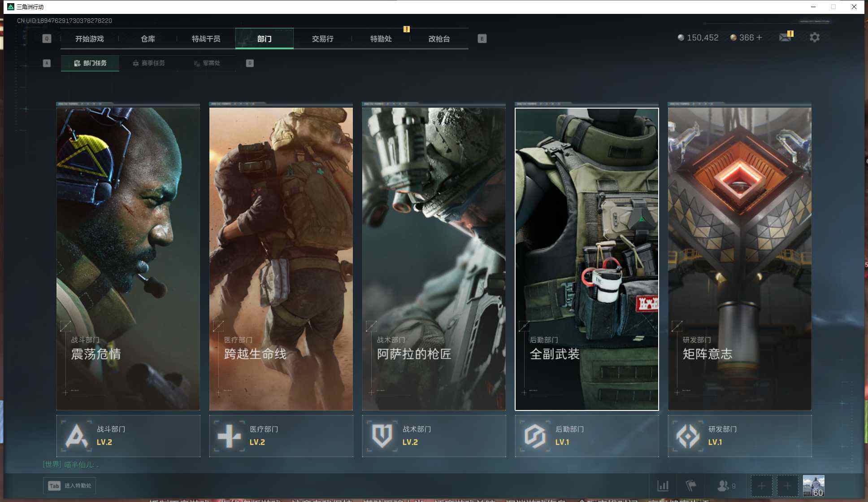Click the 战斗部门 LV.2 emblem icon

(x=76, y=436)
